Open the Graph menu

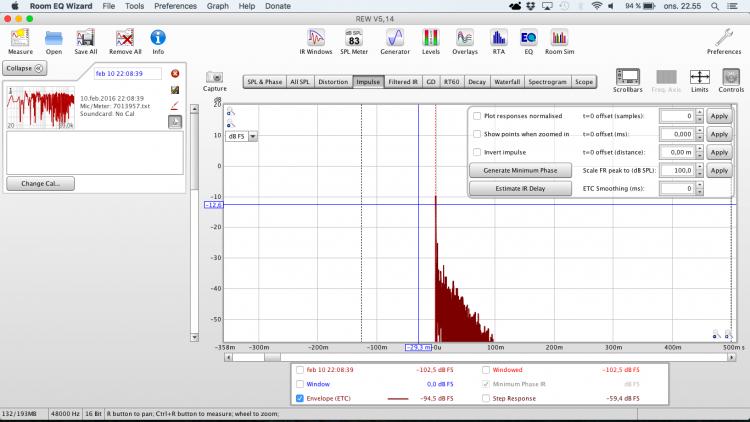(x=218, y=6)
